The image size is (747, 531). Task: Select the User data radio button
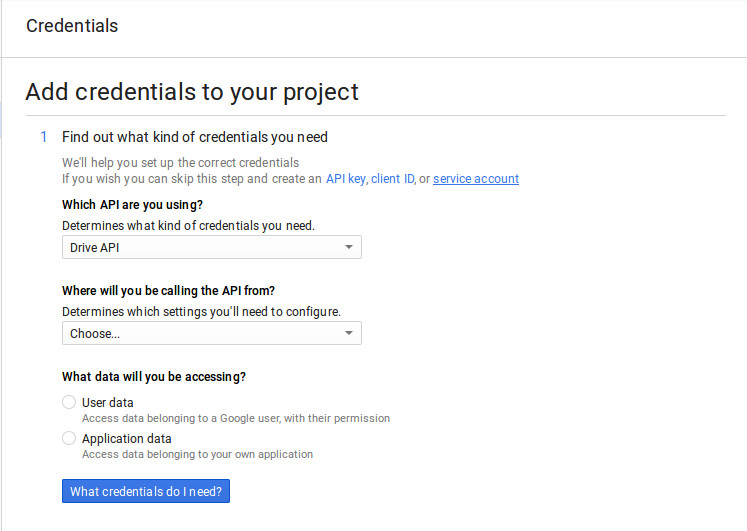click(x=69, y=402)
